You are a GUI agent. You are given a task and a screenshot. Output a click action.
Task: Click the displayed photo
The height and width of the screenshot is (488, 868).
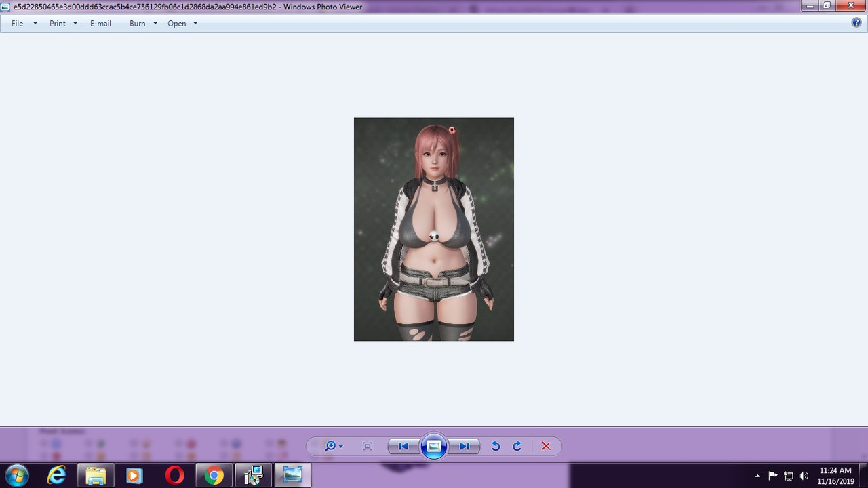point(434,229)
